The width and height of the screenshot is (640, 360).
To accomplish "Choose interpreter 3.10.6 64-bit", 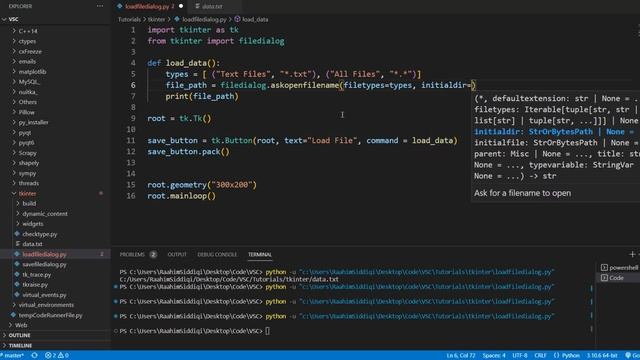I will tap(602, 356).
